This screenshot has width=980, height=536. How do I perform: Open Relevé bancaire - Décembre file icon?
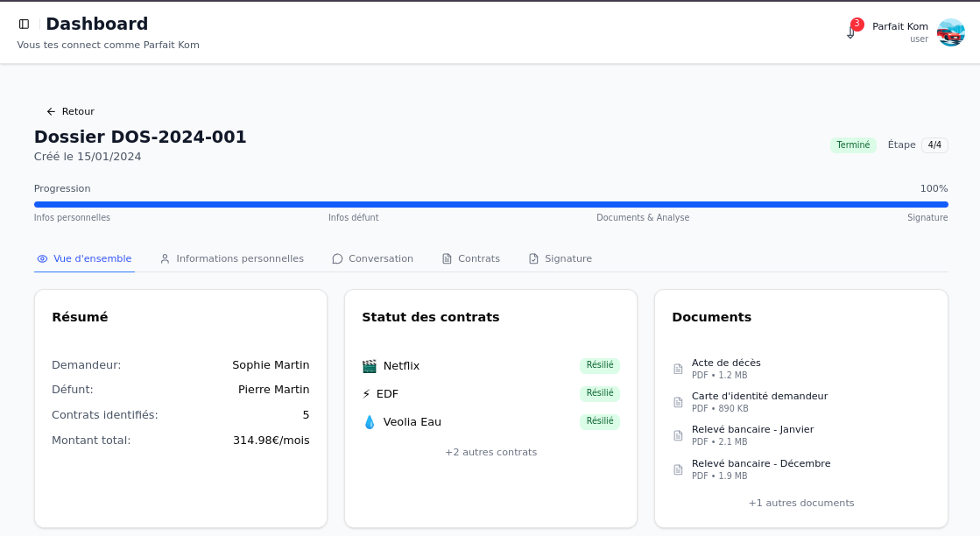click(x=678, y=469)
